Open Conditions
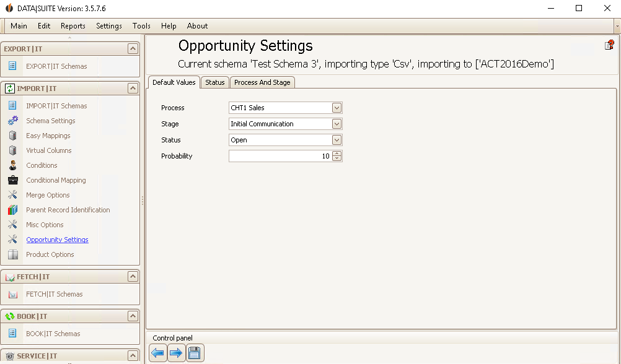 [x=42, y=165]
